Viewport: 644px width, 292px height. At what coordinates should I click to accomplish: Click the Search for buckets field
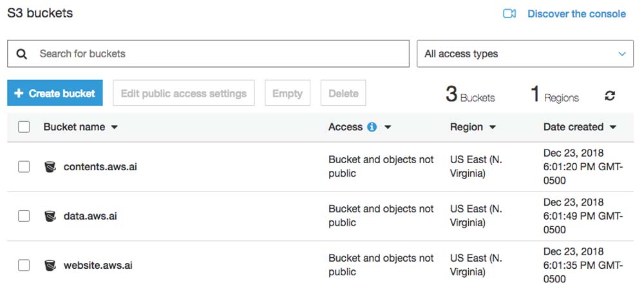[x=208, y=54]
